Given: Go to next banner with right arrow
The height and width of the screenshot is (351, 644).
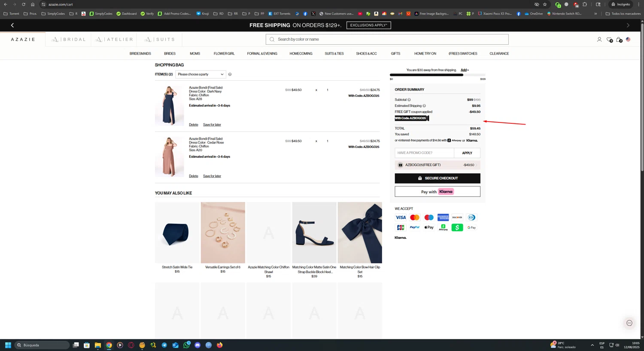Looking at the screenshot, I should tap(628, 25).
